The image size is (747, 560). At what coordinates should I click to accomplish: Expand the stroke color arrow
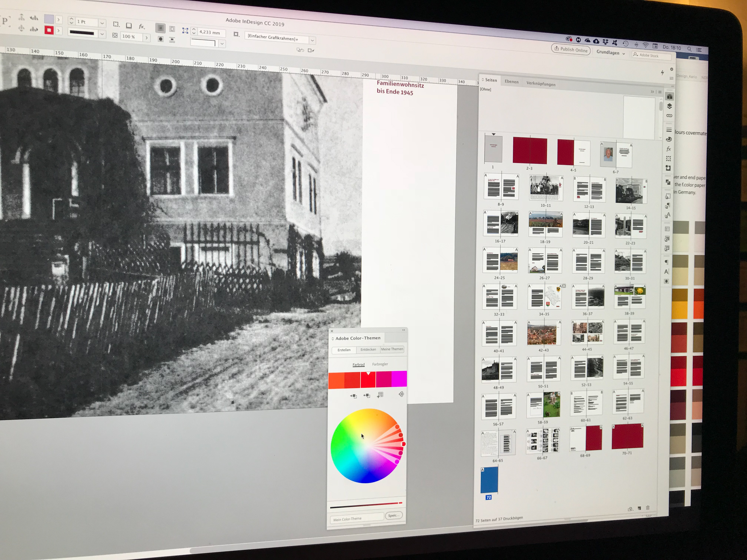(58, 31)
